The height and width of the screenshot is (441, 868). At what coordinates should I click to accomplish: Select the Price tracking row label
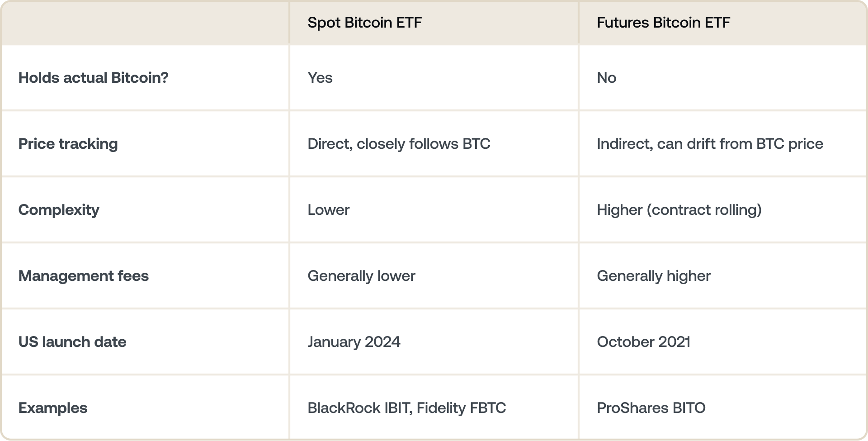click(68, 144)
